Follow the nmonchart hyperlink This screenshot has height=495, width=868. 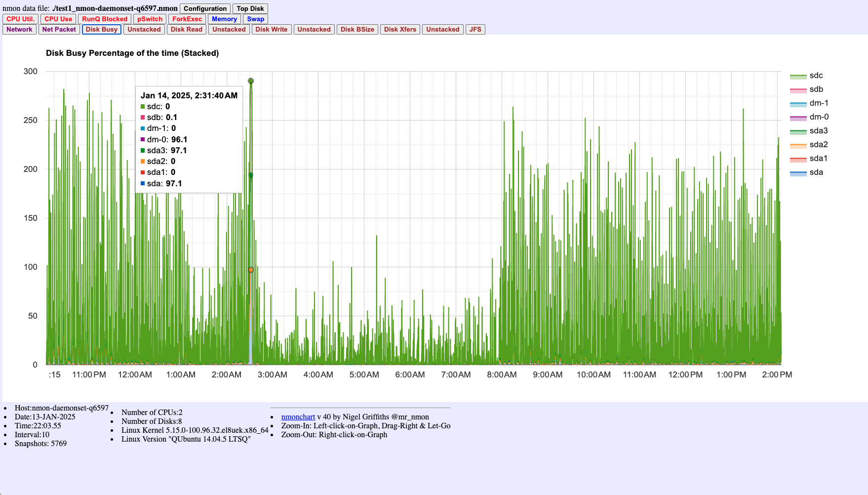pyautogui.click(x=298, y=417)
